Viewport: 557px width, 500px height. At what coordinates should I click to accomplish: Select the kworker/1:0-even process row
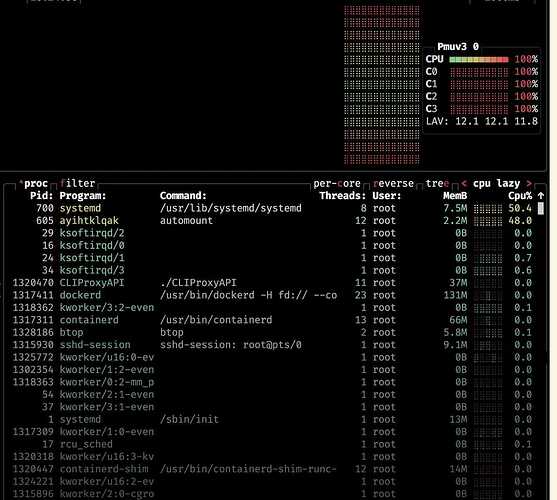click(x=272, y=432)
